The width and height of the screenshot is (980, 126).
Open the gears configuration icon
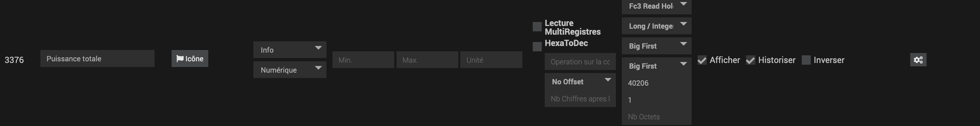tap(918, 60)
